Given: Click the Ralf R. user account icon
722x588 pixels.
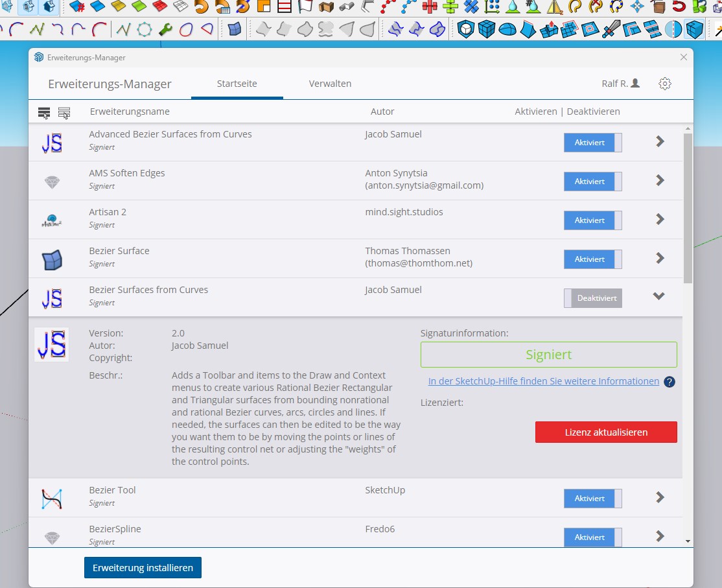Looking at the screenshot, I should click(x=635, y=84).
